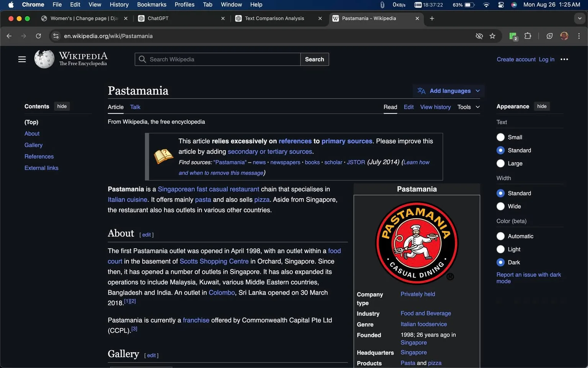This screenshot has height=368, width=588.
Task: Select Dark color mode
Action: [x=500, y=262]
